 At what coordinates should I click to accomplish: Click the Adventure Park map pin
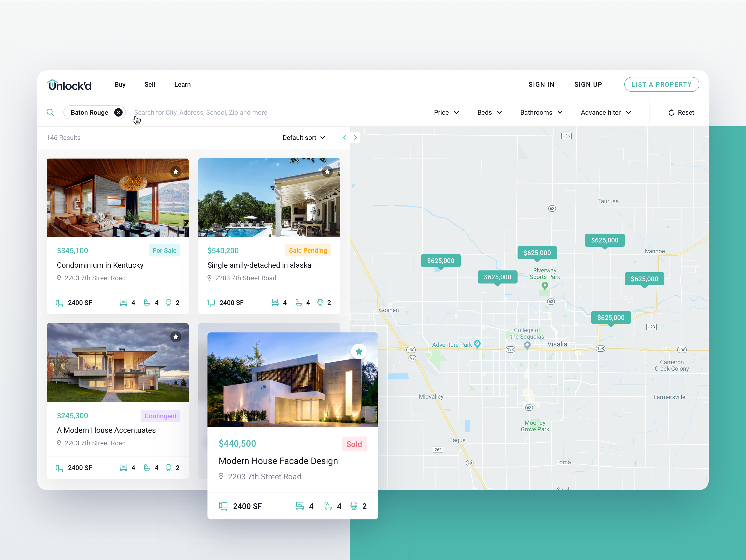477,344
